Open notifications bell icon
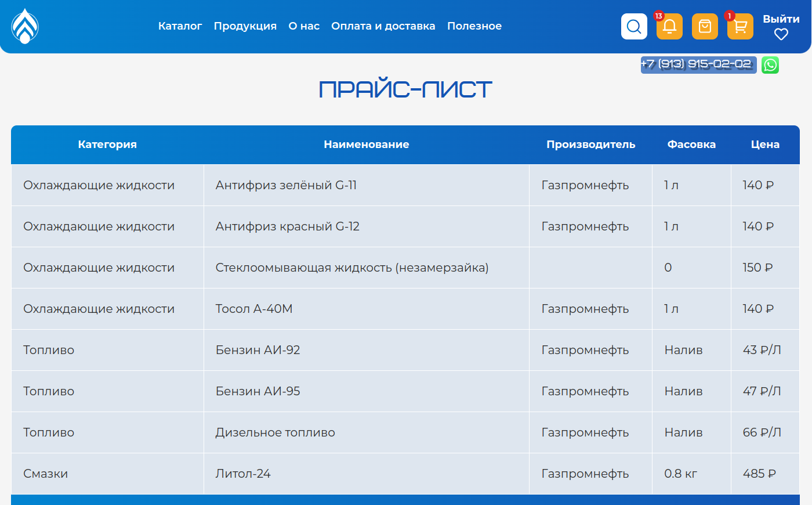812x505 pixels. [669, 26]
